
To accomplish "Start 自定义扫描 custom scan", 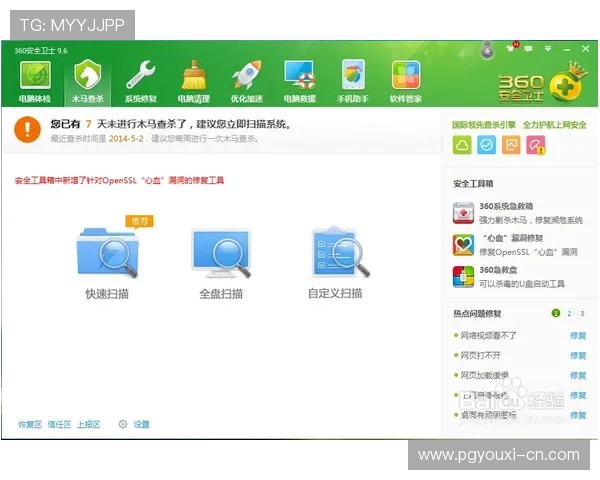I will coord(336,263).
